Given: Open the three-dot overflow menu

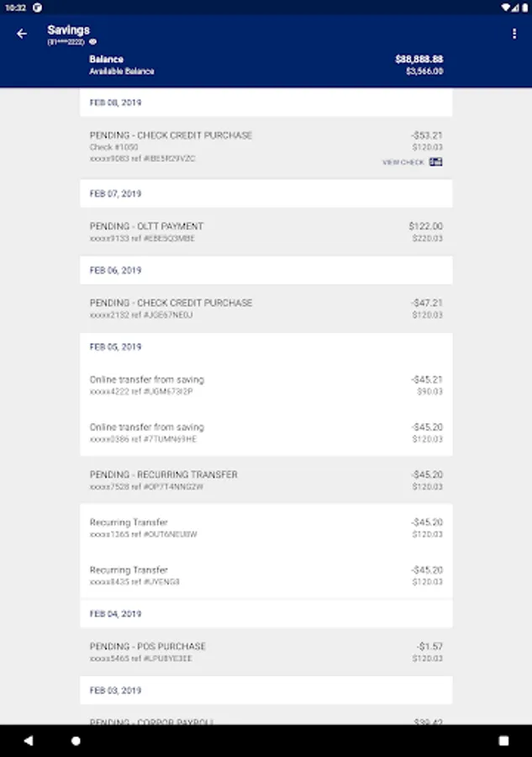Looking at the screenshot, I should click(x=514, y=34).
